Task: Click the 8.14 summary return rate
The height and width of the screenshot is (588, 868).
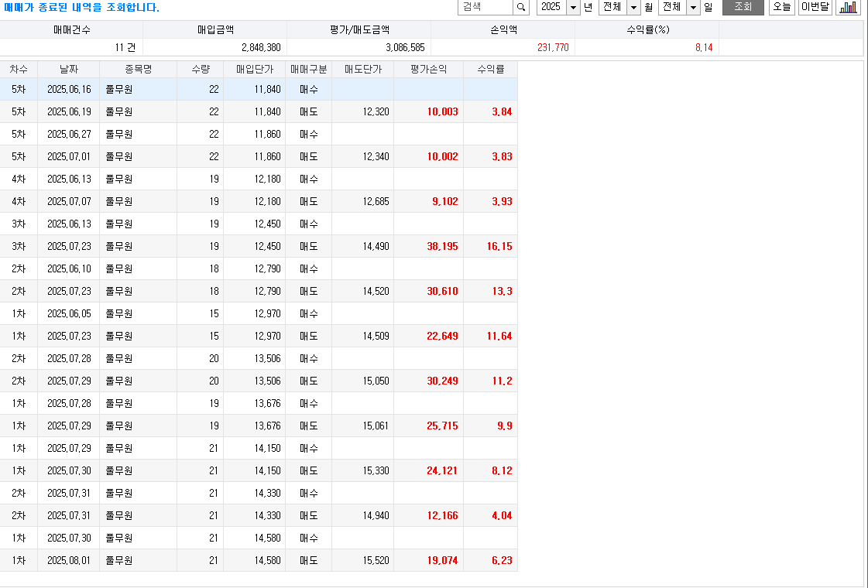Action: (x=704, y=47)
